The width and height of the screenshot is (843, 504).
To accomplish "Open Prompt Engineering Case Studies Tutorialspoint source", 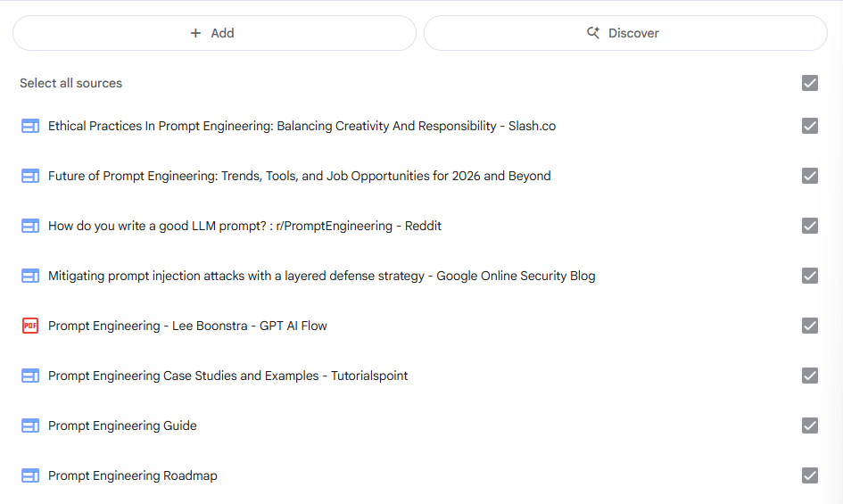I will [x=227, y=376].
